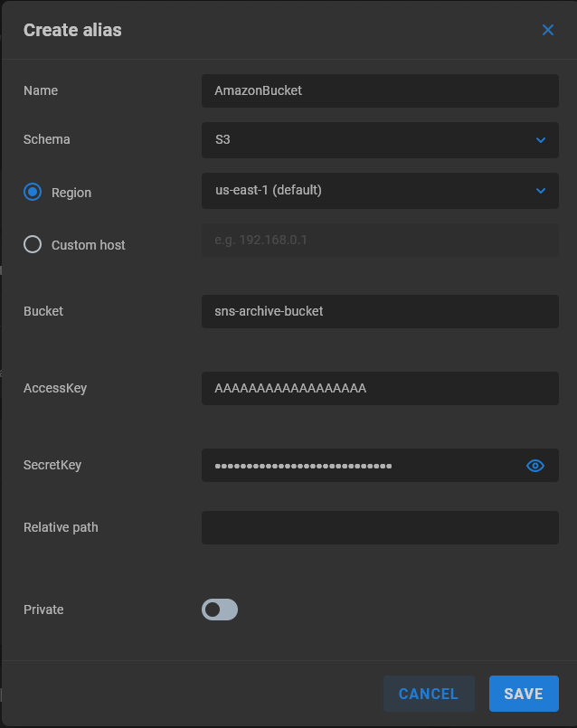Open the us-east-1 region dropdown
The width and height of the screenshot is (577, 728).
(x=380, y=191)
